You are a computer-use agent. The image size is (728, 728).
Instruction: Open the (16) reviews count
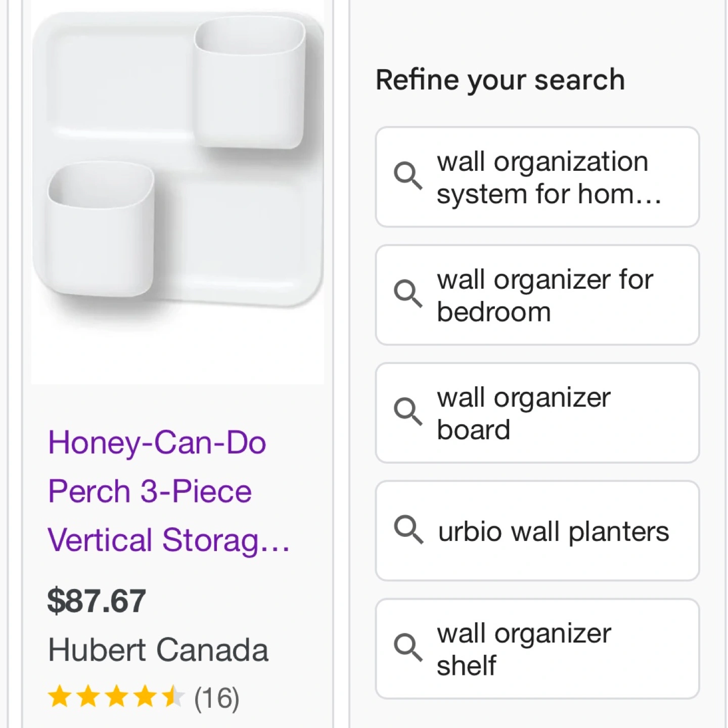(217, 698)
